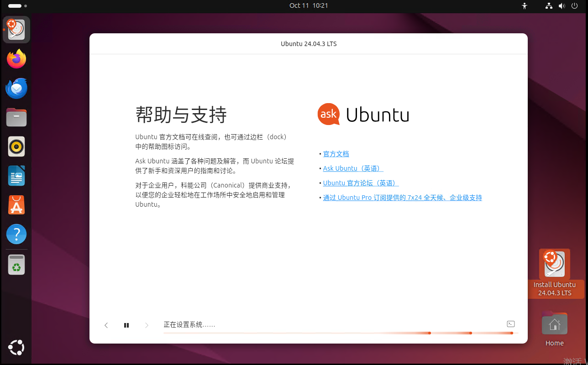Open the clock and calendar menu

pos(309,5)
